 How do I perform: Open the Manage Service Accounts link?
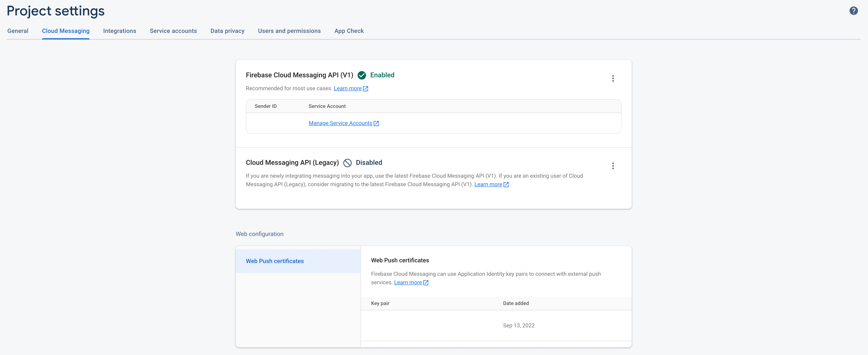coord(340,123)
